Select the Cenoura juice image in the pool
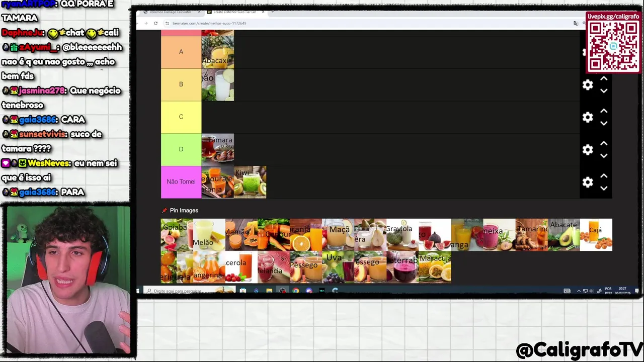 274,235
